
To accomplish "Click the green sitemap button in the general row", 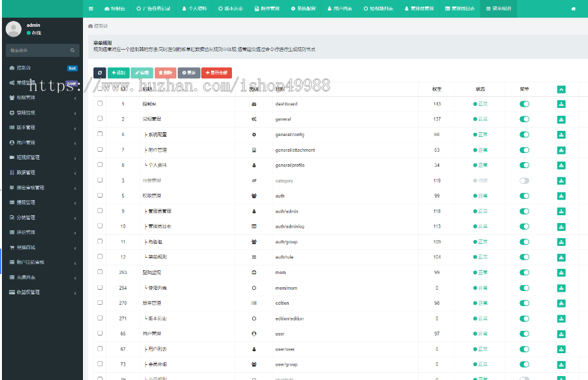I will tap(561, 120).
